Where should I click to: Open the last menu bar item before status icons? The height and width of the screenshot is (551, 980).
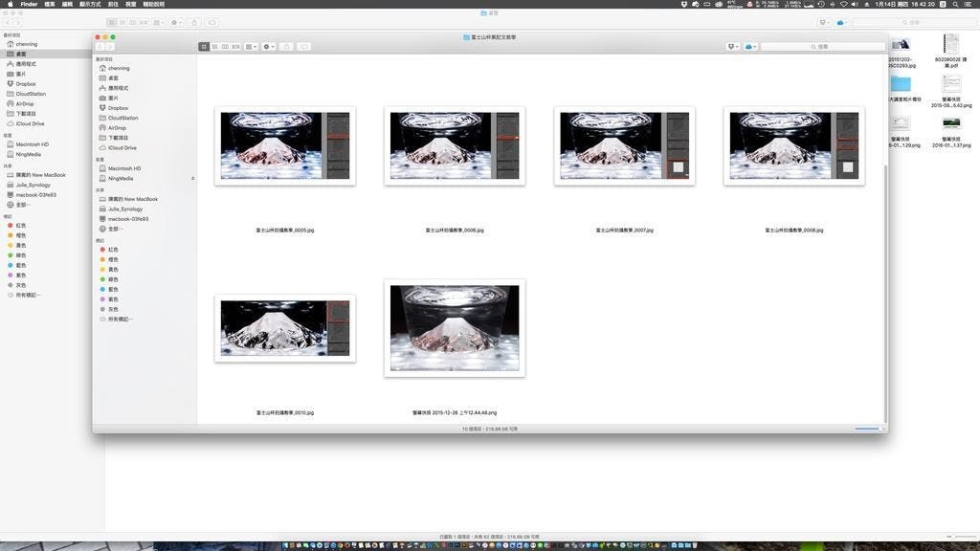pyautogui.click(x=154, y=5)
